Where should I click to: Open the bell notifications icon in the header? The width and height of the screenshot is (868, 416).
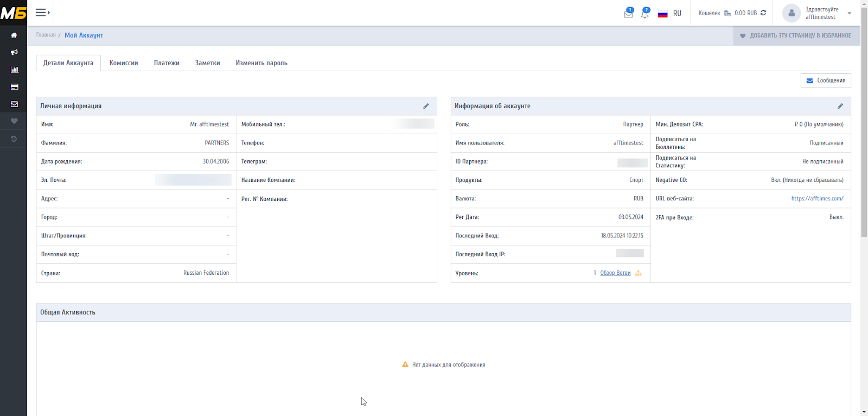coord(644,14)
